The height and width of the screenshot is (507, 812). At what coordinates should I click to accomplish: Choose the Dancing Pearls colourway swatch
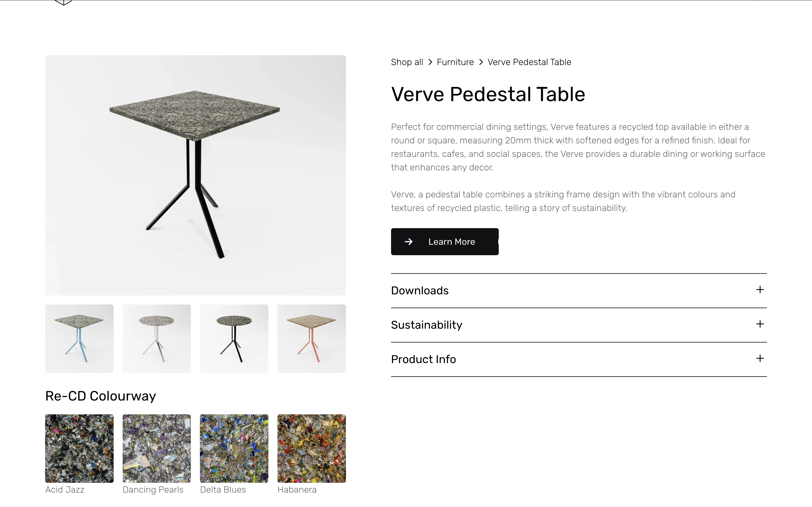click(x=157, y=448)
